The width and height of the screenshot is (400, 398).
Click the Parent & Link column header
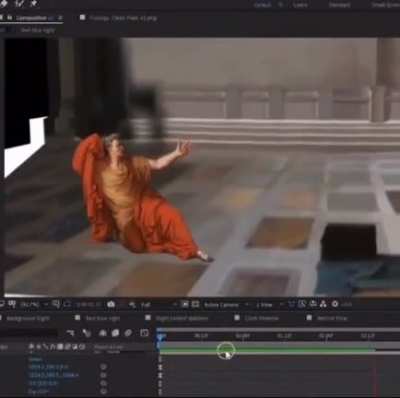[x=109, y=347]
